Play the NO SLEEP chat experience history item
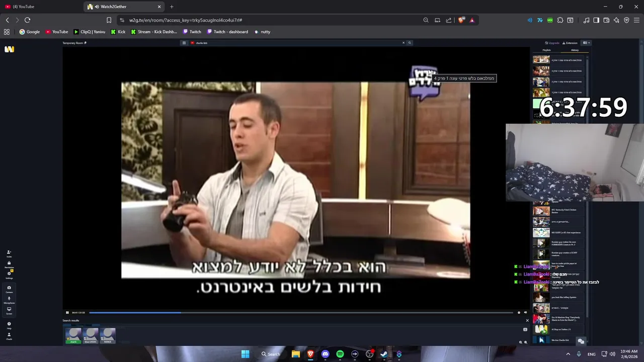This screenshot has height=362, width=644. click(x=558, y=233)
